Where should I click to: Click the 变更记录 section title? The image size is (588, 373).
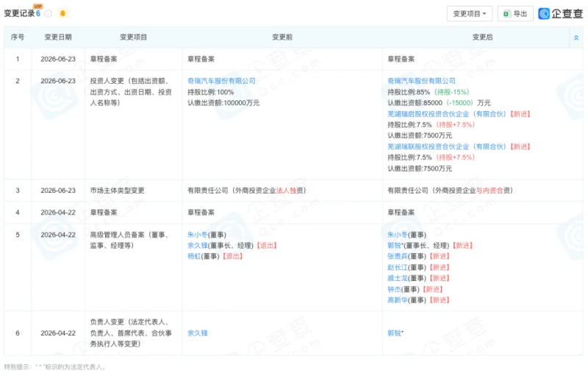point(19,13)
